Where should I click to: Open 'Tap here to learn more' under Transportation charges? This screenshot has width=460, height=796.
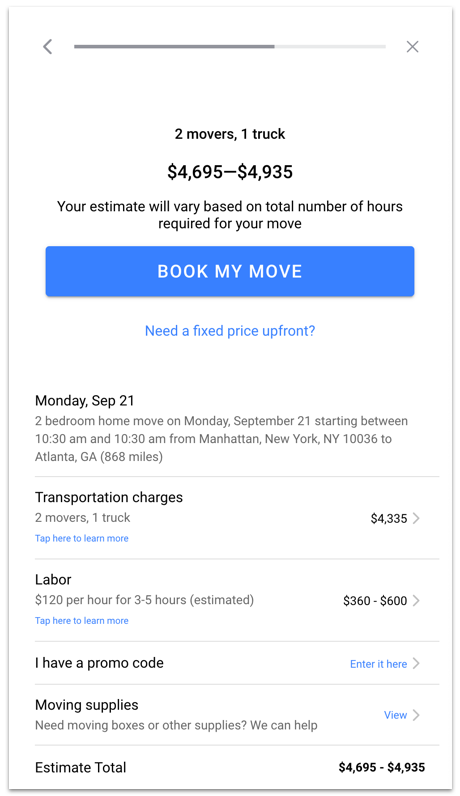click(82, 539)
